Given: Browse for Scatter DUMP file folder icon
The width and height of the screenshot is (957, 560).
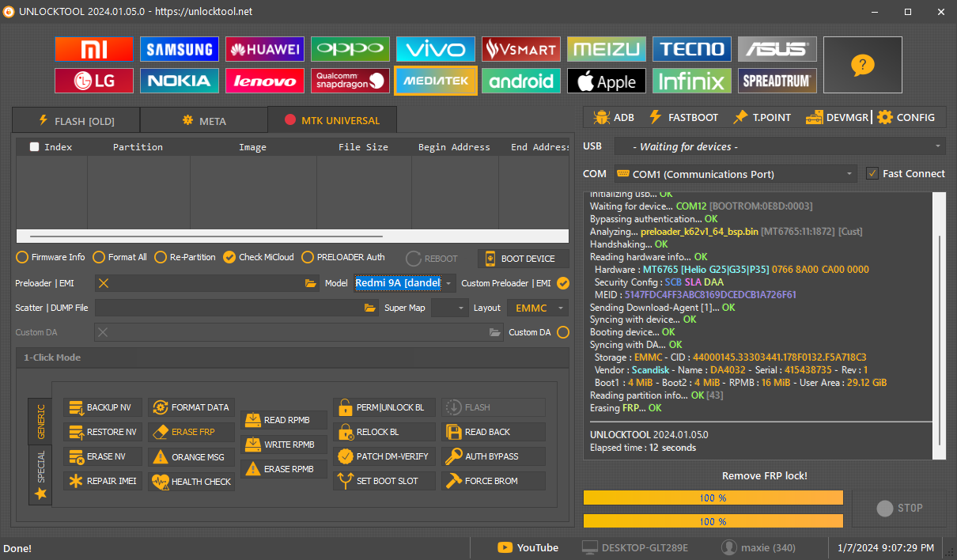Looking at the screenshot, I should (370, 308).
